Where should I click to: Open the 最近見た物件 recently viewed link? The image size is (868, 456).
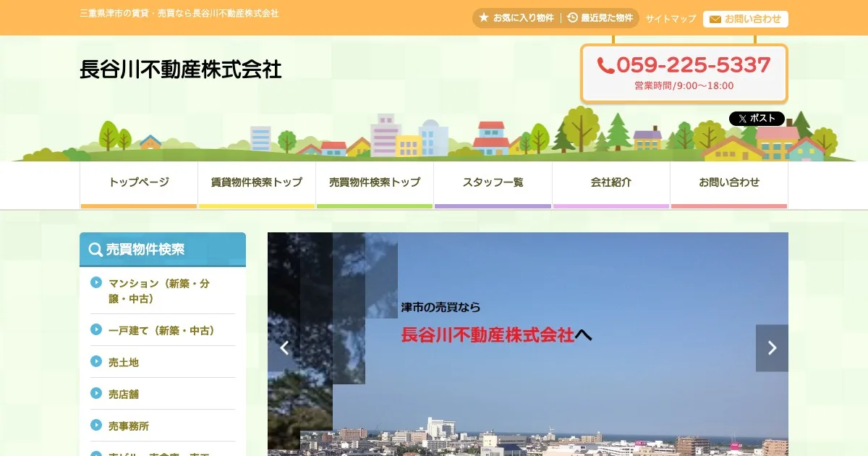pyautogui.click(x=600, y=19)
